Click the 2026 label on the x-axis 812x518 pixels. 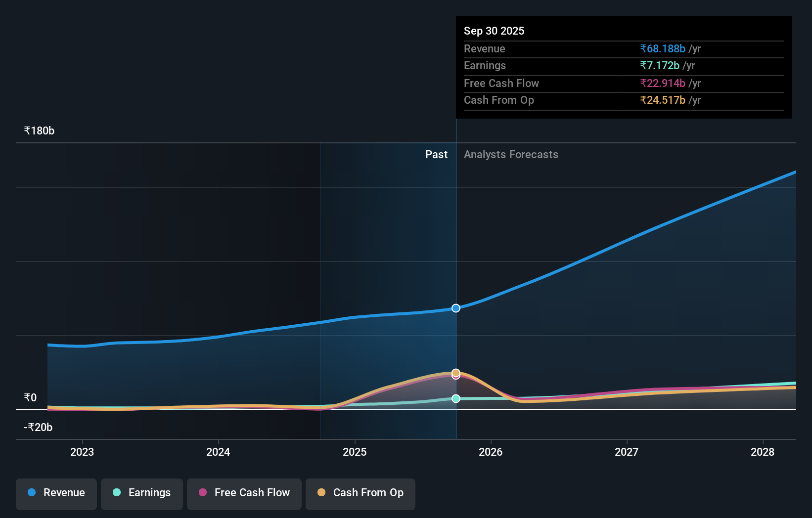coord(490,452)
